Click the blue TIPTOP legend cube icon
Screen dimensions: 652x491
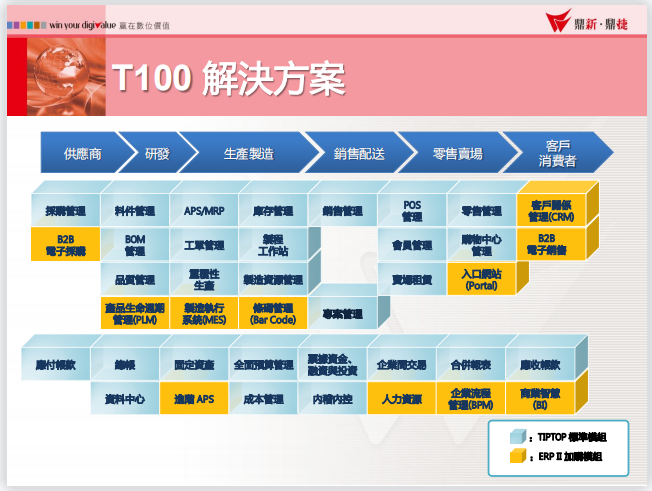(x=518, y=437)
